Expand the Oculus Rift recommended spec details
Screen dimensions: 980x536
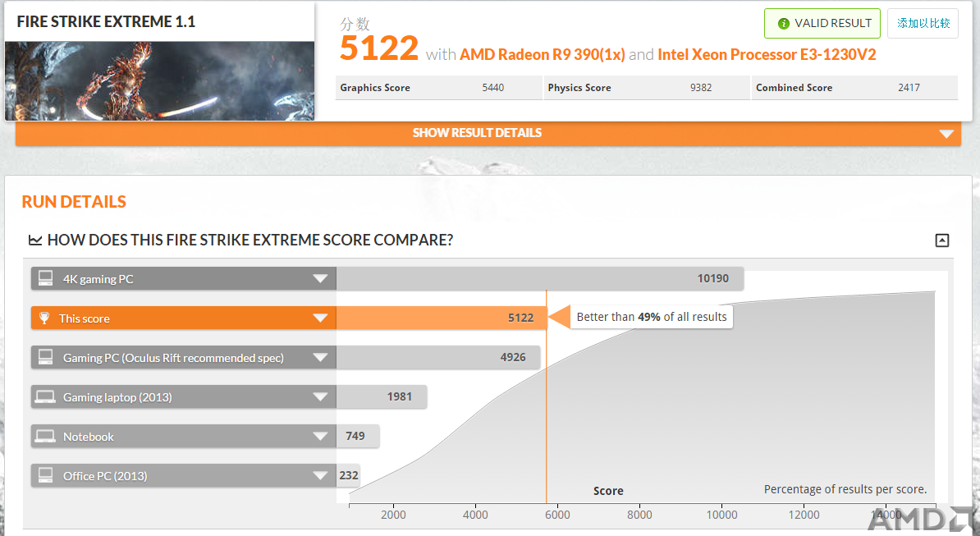[320, 357]
